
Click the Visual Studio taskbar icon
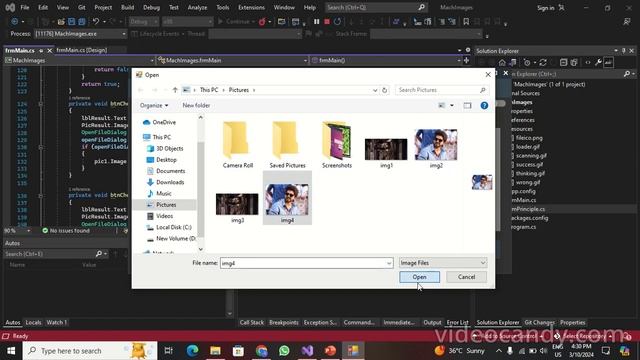[307, 351]
